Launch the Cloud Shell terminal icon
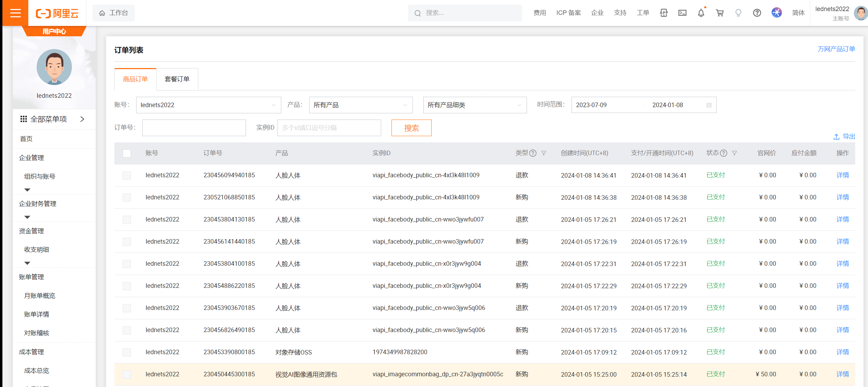Viewport: 868px width, 387px height. click(682, 13)
